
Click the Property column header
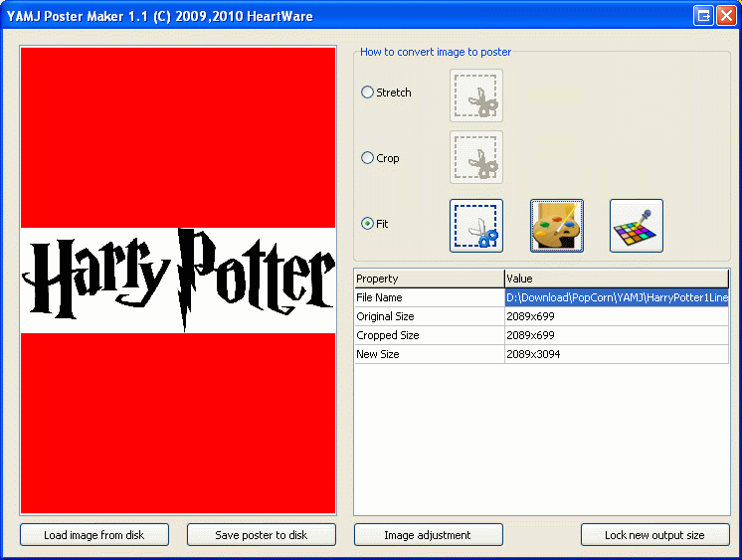430,279
